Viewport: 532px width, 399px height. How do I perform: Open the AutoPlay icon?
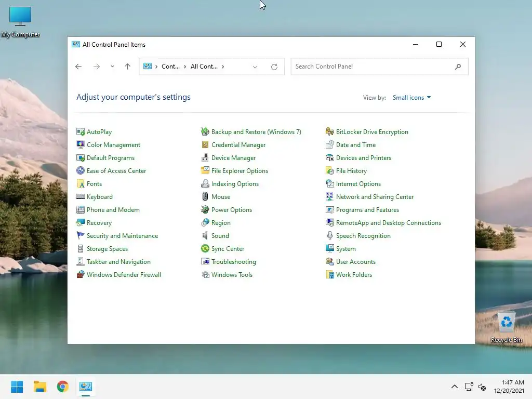tap(81, 131)
